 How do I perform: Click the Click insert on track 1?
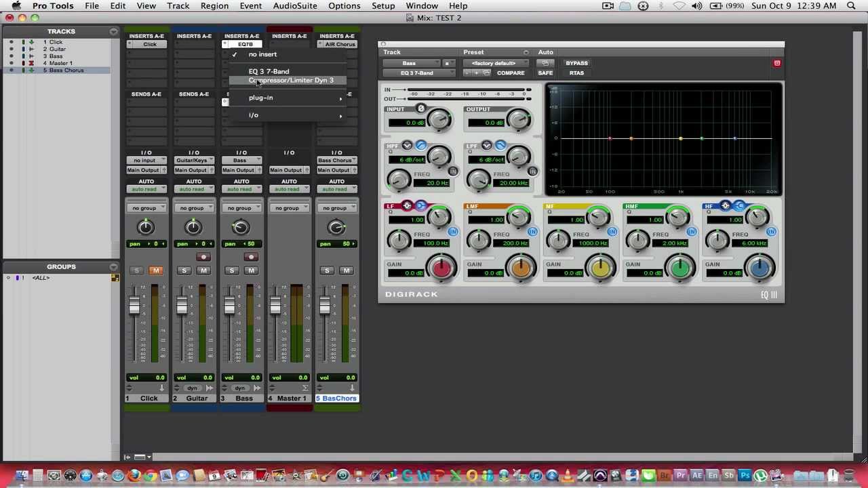click(x=149, y=45)
